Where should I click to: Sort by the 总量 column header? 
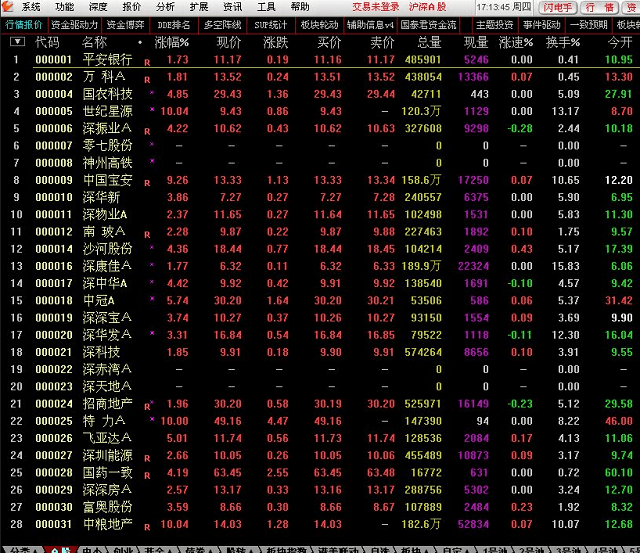point(428,42)
